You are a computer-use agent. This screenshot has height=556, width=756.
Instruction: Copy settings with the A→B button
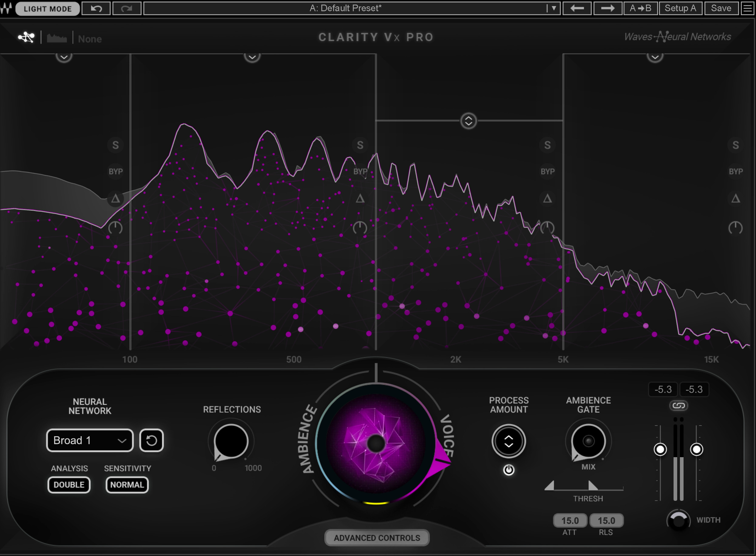640,8
